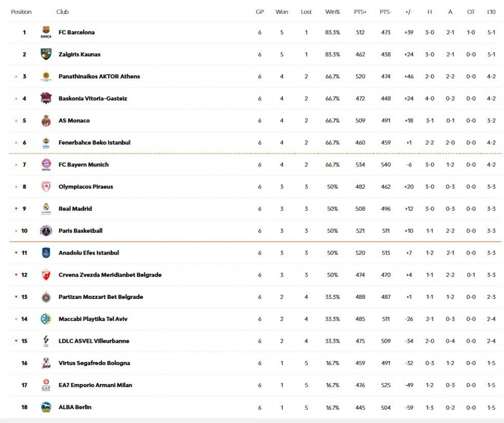Image resolution: width=504 pixels, height=423 pixels.
Task: Click the Zalgiris Kaunas crest icon
Action: 46,55
